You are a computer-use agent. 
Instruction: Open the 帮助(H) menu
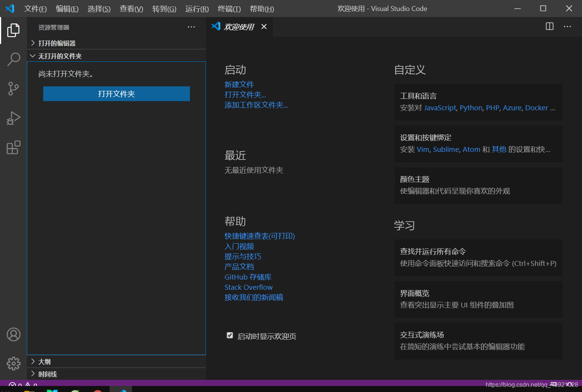click(262, 9)
